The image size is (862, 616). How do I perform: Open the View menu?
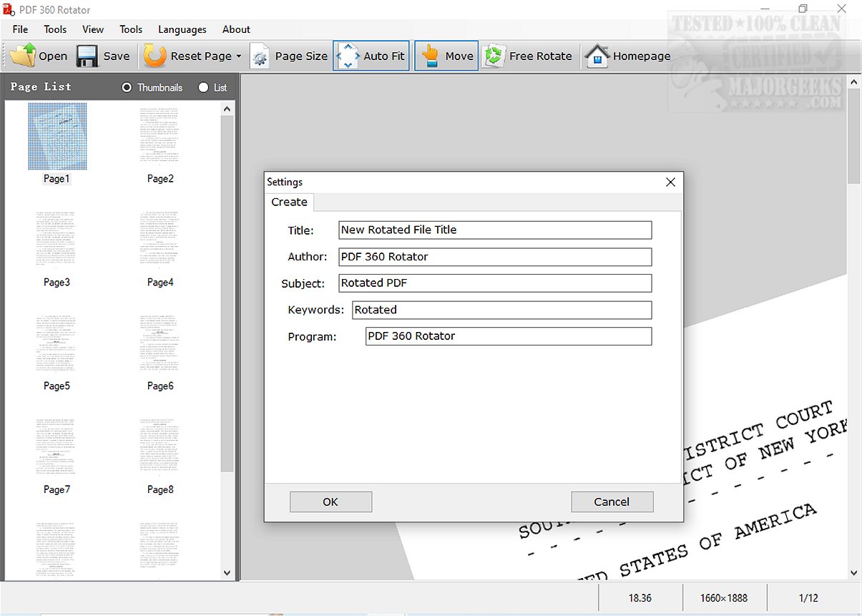click(93, 29)
